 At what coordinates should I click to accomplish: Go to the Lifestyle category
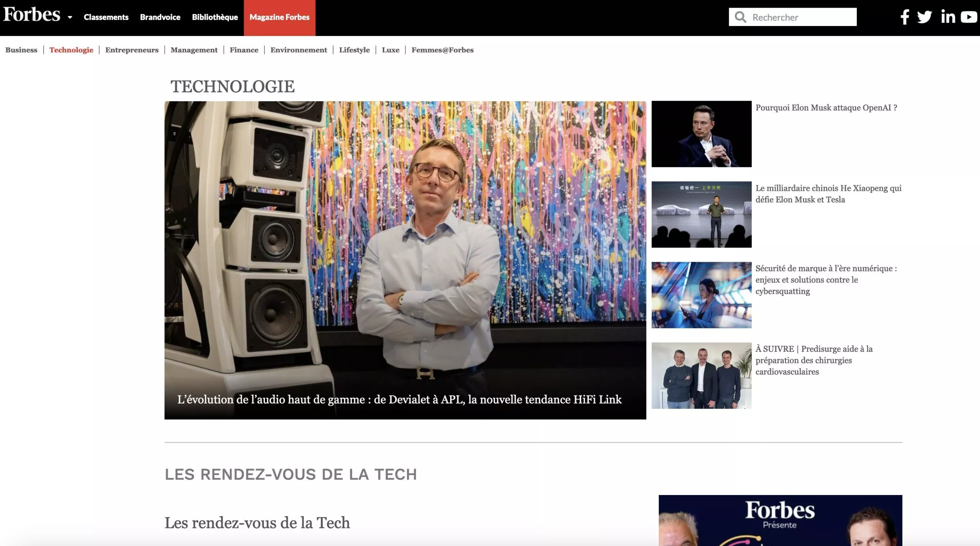click(x=354, y=50)
